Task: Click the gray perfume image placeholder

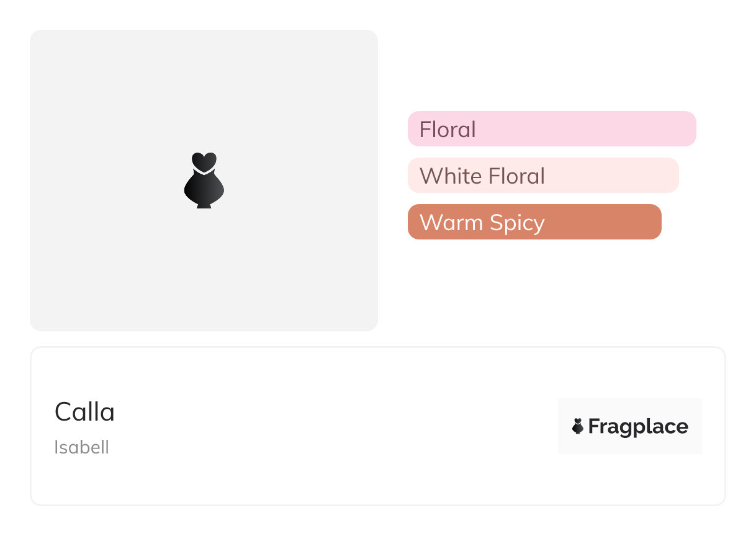Action: (x=124, y=261)
